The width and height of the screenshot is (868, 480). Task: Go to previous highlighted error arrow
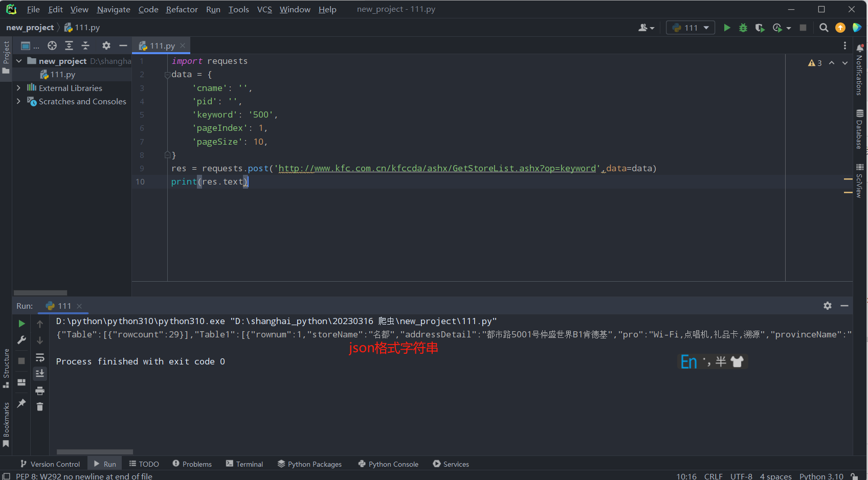pos(832,63)
